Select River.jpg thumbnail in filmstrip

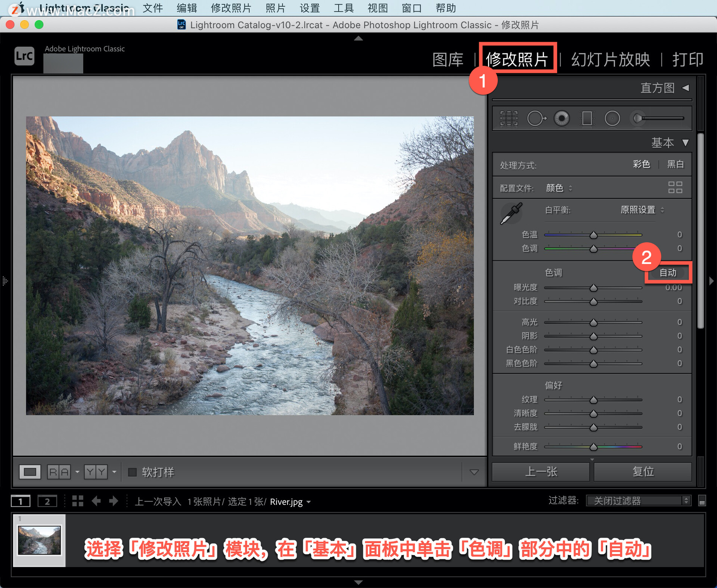[x=39, y=540]
